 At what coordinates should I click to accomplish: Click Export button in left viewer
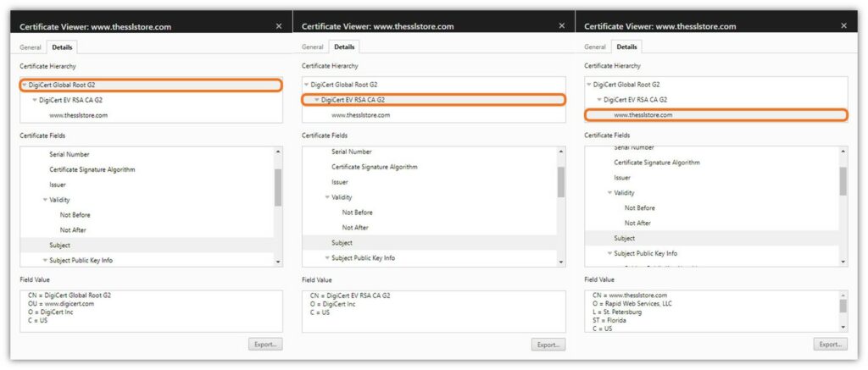265,344
